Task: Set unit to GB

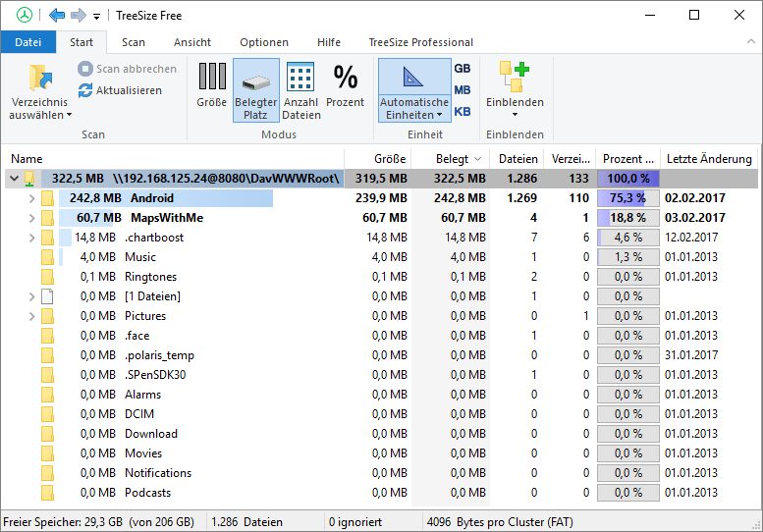Action: pyautogui.click(x=463, y=69)
